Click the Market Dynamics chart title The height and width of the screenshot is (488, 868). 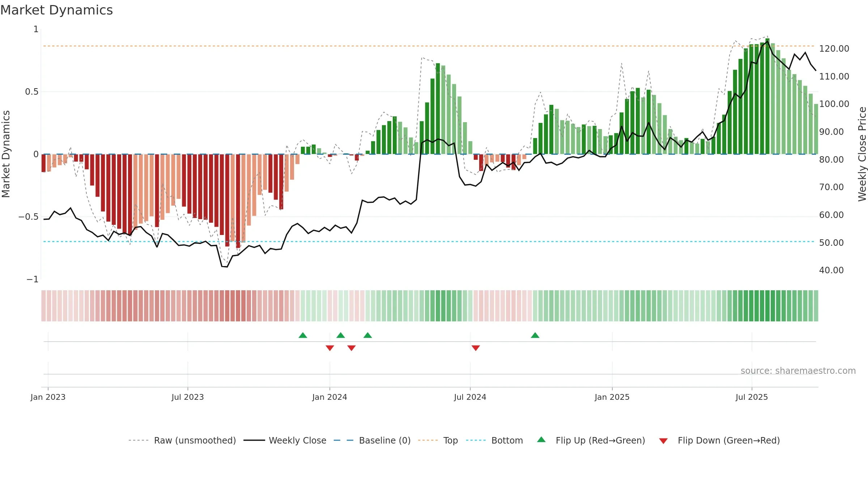56,10
